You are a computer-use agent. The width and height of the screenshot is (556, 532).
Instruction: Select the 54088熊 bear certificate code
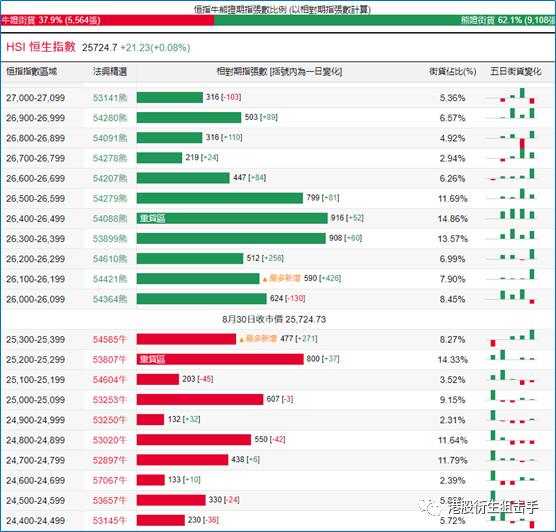tap(110, 218)
